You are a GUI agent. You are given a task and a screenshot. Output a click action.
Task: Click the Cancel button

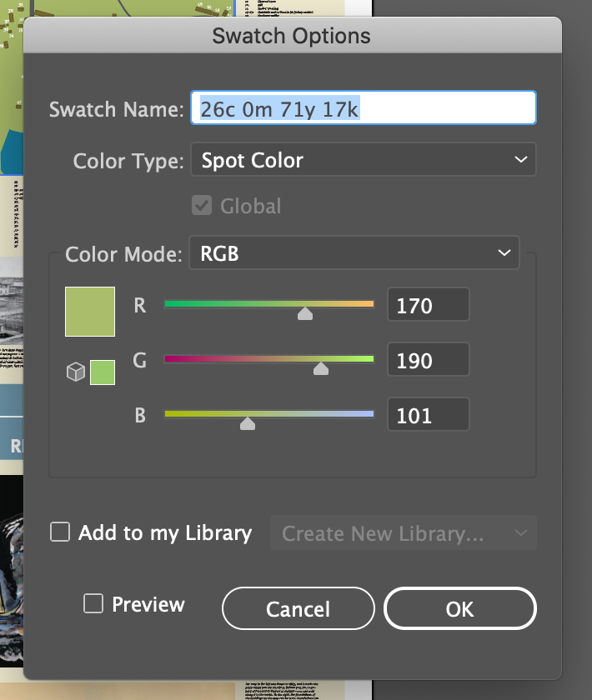298,608
